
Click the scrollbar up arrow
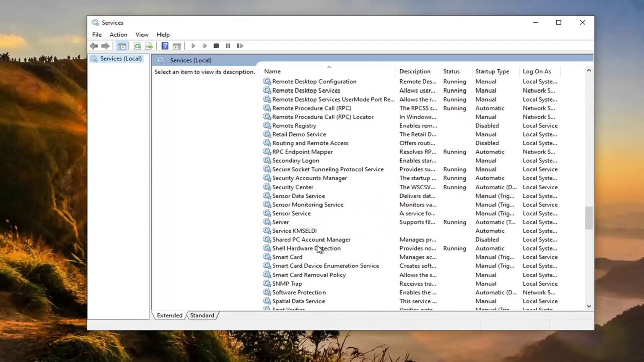click(589, 71)
